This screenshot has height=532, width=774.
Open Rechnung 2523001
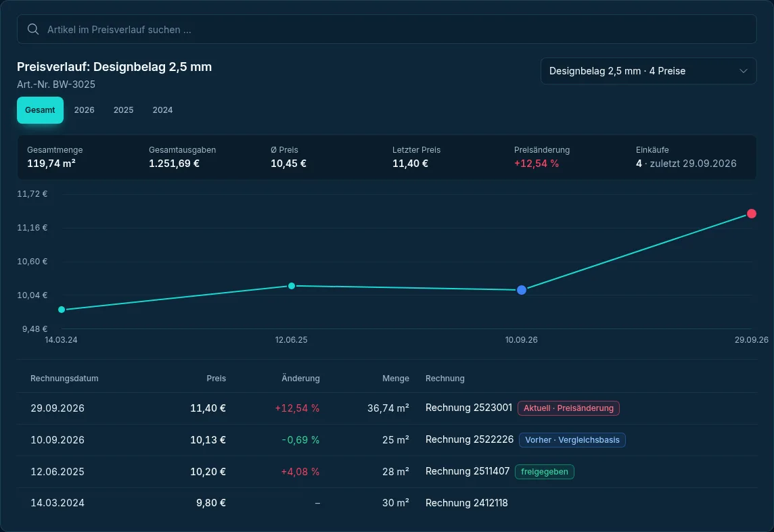point(468,408)
